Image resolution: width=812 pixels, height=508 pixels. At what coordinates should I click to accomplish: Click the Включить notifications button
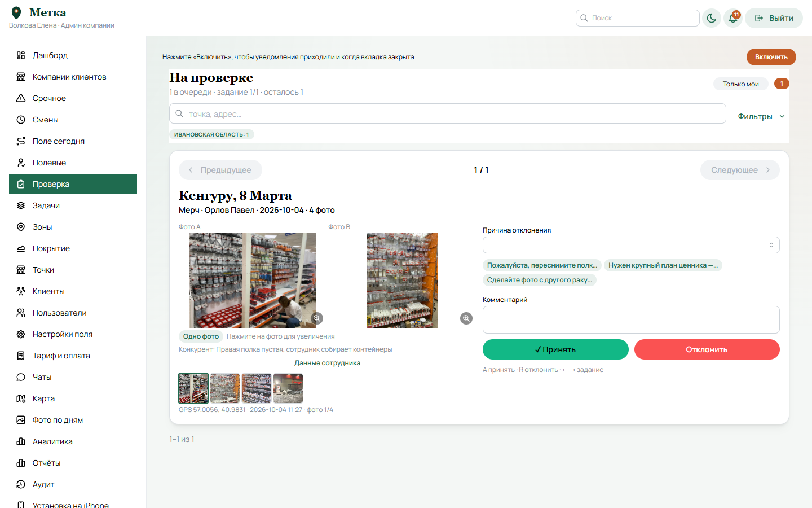(771, 57)
